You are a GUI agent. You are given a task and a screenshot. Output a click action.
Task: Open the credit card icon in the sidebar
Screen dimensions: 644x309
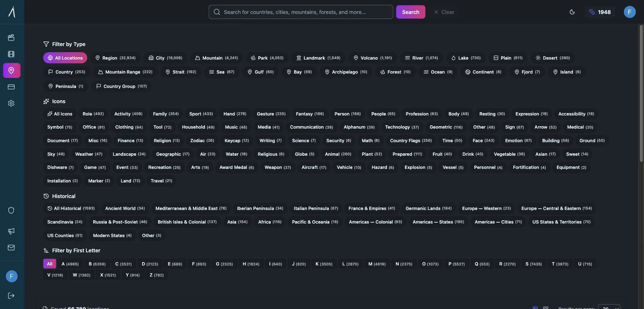pos(11,87)
